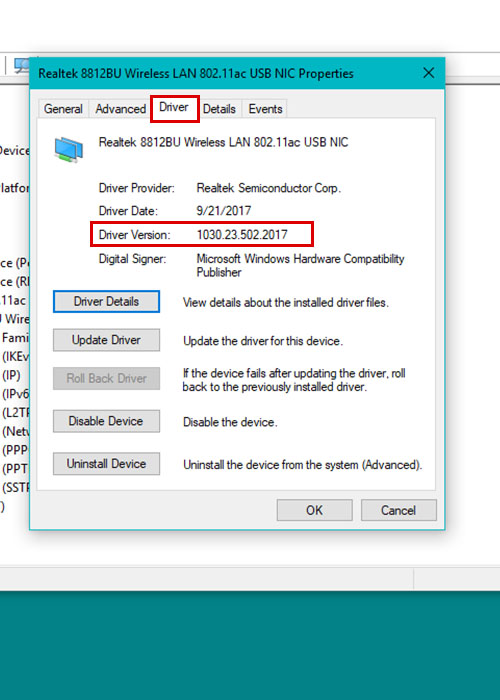Viewport: 500px width, 700px height.
Task: Select the Driver tab
Action: 174,108
